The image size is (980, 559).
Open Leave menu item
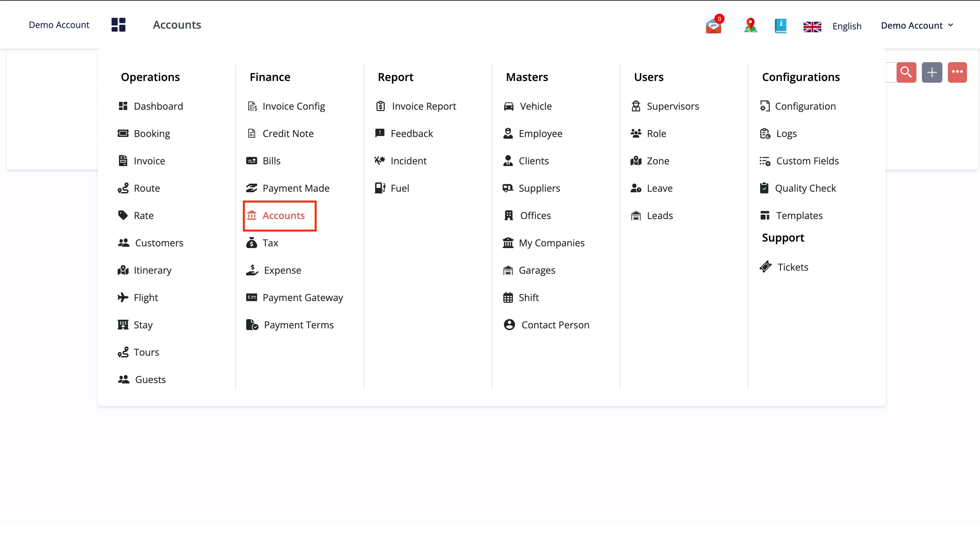coord(651,188)
